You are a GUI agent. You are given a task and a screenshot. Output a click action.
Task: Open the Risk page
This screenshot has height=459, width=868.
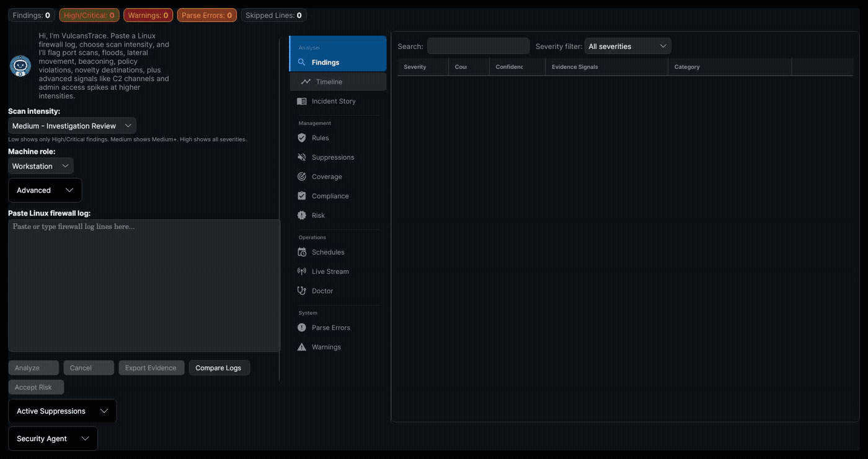pos(338,215)
